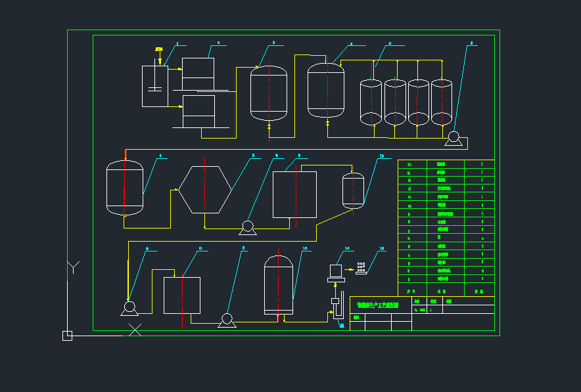This screenshot has width=581, height=392.
Task: Select the lower rectangular box beside mixing tank
Action: point(199,112)
